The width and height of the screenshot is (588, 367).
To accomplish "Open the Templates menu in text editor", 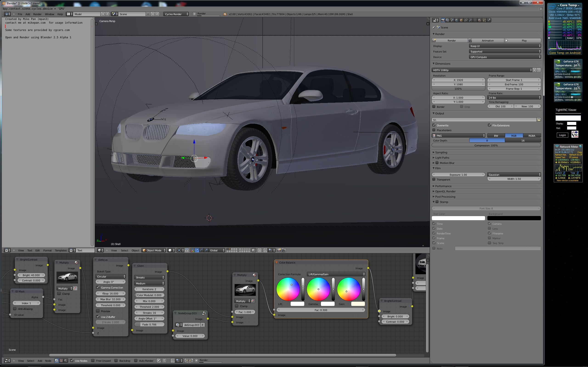I will (60, 250).
